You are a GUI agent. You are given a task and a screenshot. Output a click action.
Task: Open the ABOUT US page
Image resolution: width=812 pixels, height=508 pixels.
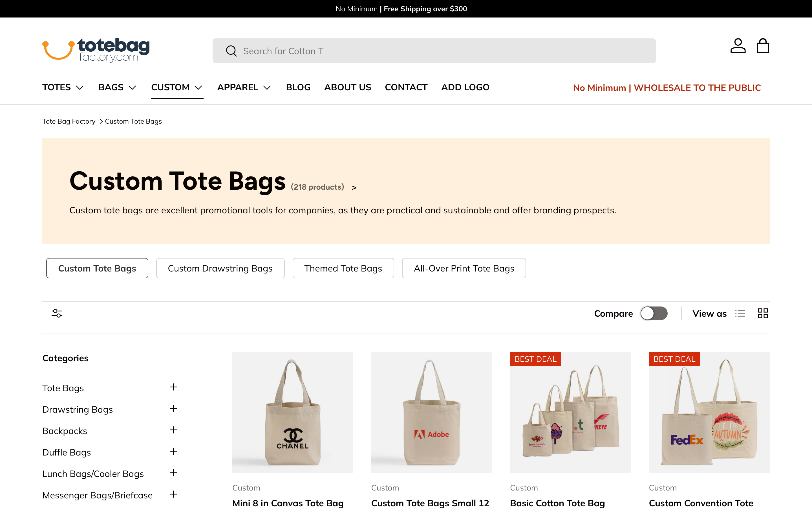coord(348,87)
